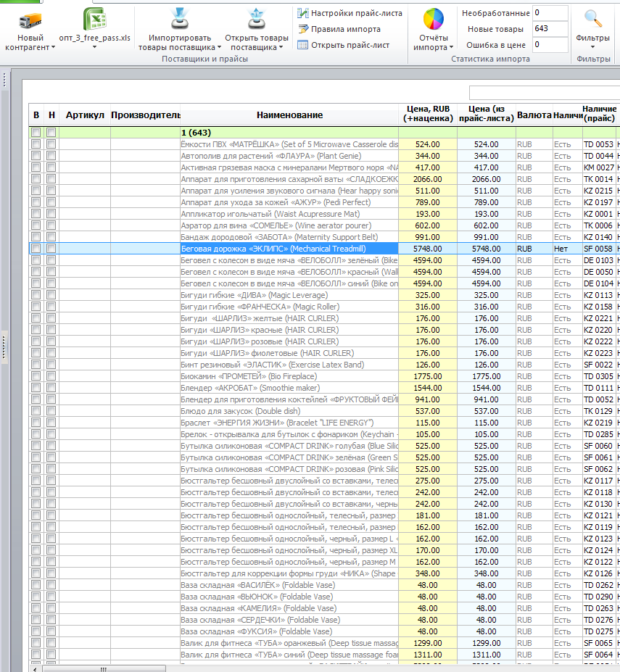This screenshot has width=620, height=672.
Task: Sort by Цена, RUB (+наценка) column header
Action: tap(428, 114)
